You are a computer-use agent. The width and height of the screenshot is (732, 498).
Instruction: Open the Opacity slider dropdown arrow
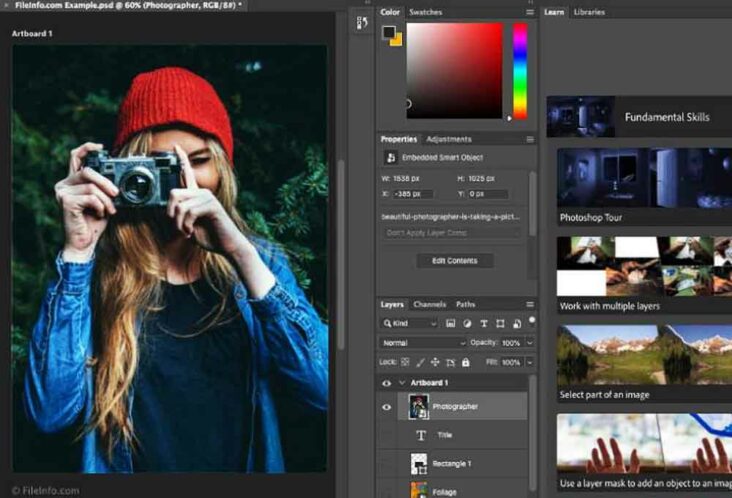[530, 343]
